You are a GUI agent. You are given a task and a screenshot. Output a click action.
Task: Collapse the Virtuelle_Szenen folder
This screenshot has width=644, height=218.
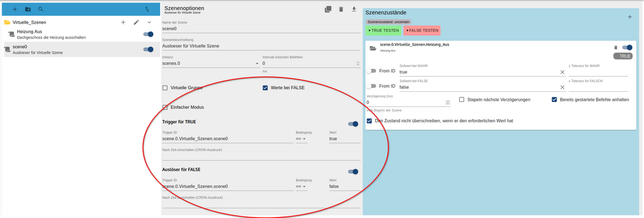(149, 23)
